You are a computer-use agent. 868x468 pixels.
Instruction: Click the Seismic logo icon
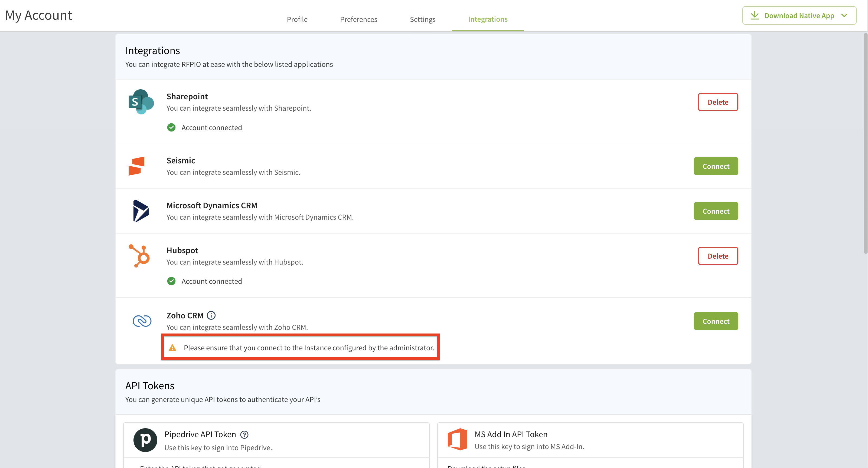pyautogui.click(x=136, y=166)
